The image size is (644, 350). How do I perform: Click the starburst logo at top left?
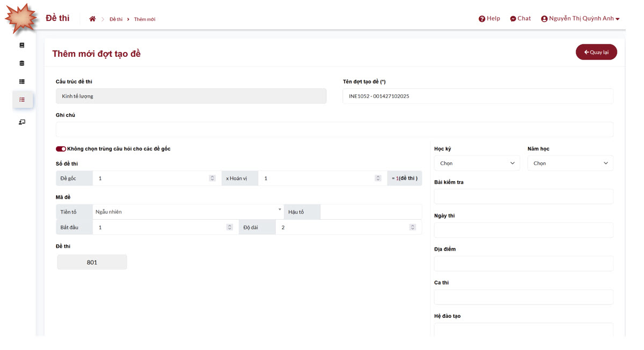tap(21, 19)
